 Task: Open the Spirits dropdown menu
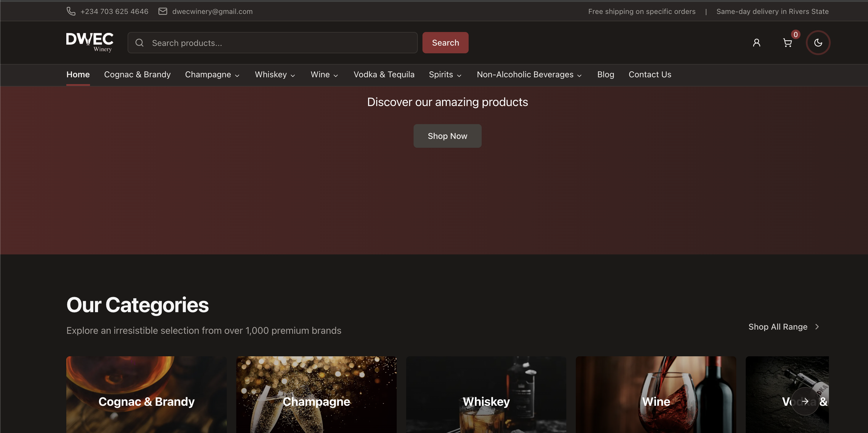point(445,75)
